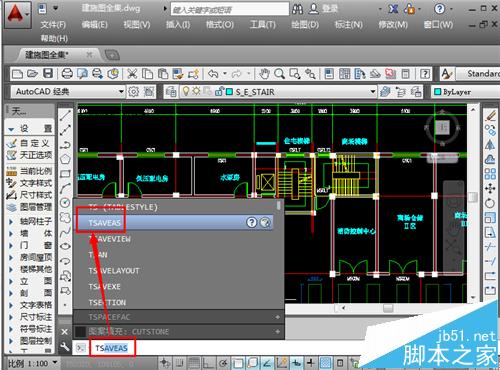Click 图层管理 in the side panel
This screenshot has width=500, height=370.
click(36, 207)
